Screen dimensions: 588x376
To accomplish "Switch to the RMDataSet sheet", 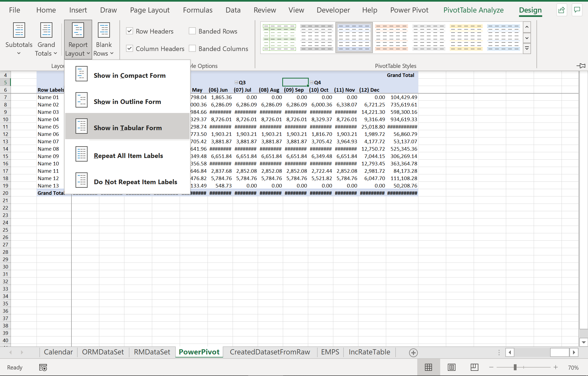I will 152,352.
